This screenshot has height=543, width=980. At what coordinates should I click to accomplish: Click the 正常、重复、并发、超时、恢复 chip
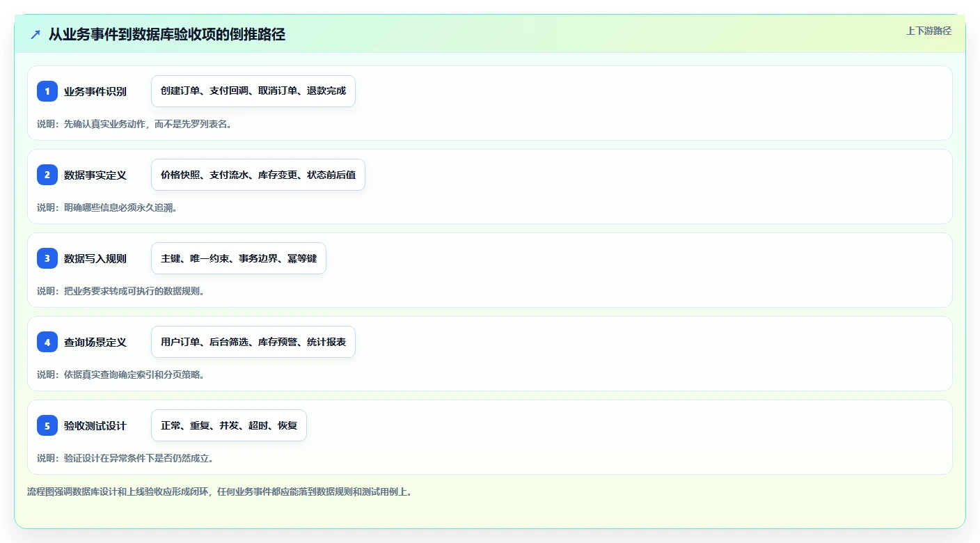(x=229, y=425)
